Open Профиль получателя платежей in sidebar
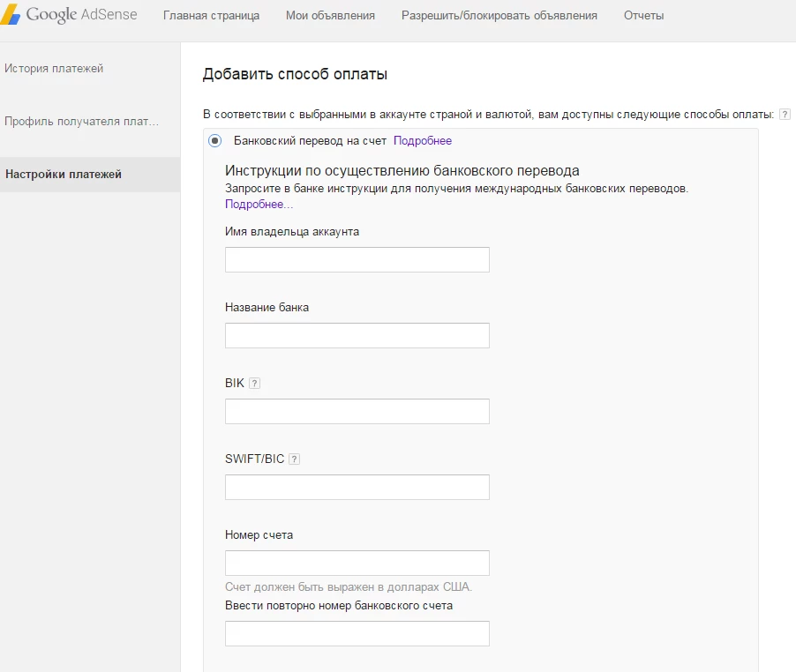The image size is (796, 672). coord(81,121)
